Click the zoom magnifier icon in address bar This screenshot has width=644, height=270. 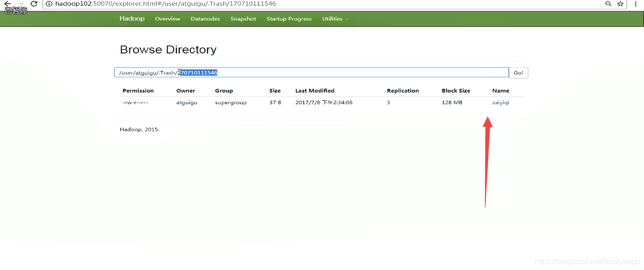609,4
